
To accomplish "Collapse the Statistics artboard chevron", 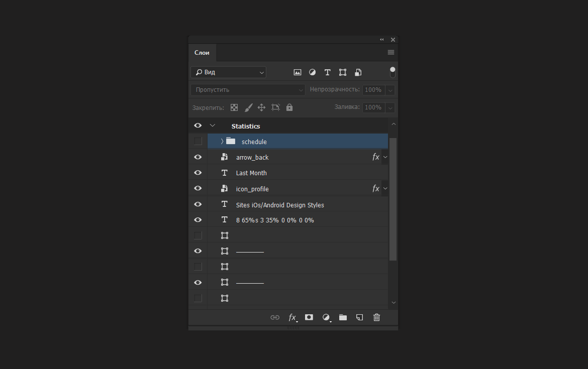I will point(212,126).
